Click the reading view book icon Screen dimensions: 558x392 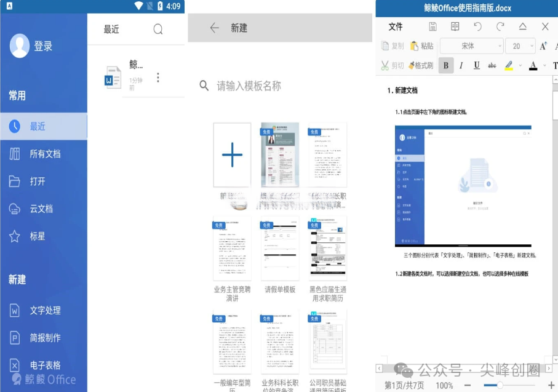(455, 26)
